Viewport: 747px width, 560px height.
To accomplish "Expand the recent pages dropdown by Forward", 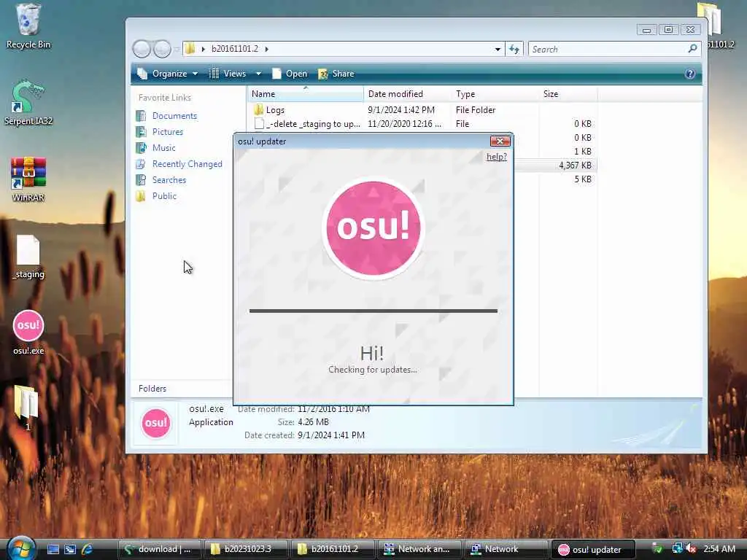I will pyautogui.click(x=177, y=49).
